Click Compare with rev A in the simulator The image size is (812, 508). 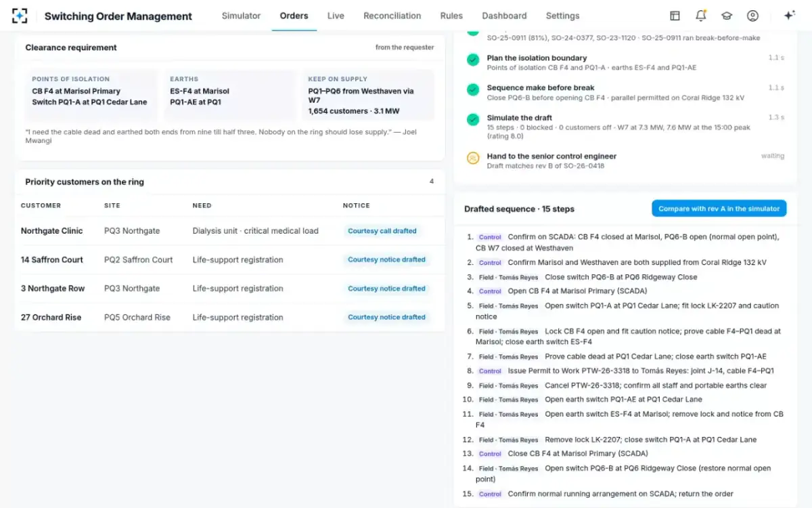719,209
